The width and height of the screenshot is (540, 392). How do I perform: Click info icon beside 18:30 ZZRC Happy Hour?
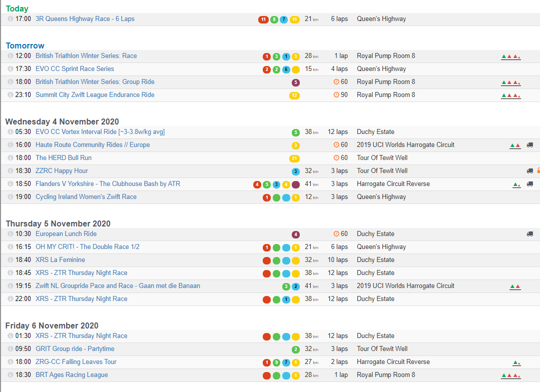coord(11,170)
